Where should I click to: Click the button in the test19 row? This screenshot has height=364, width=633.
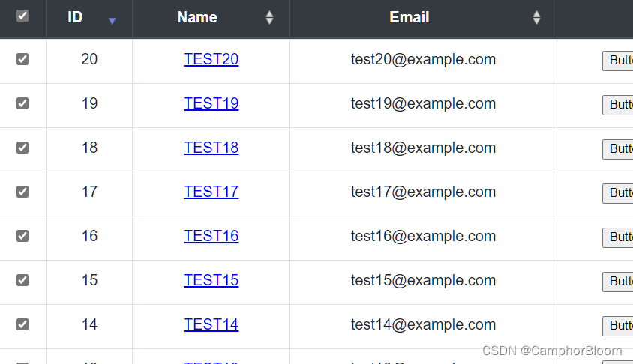(x=618, y=105)
